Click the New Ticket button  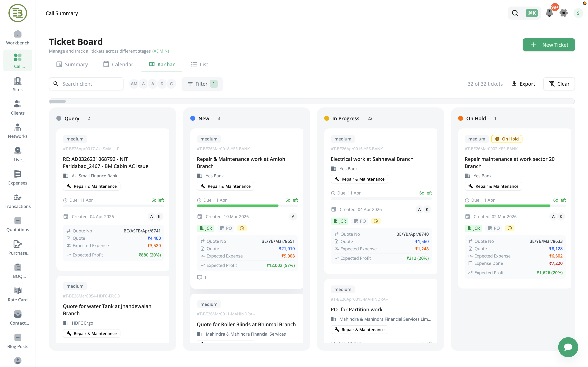(x=549, y=45)
